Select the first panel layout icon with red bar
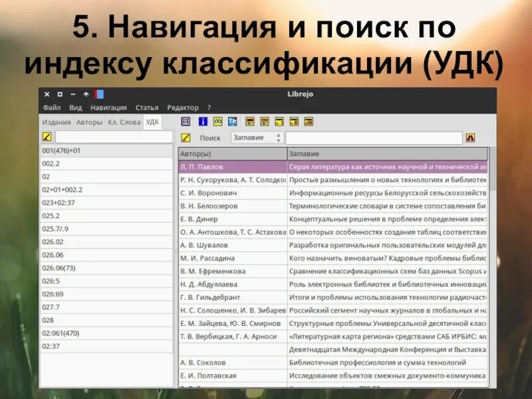This screenshot has height=399, width=532. tap(250, 122)
